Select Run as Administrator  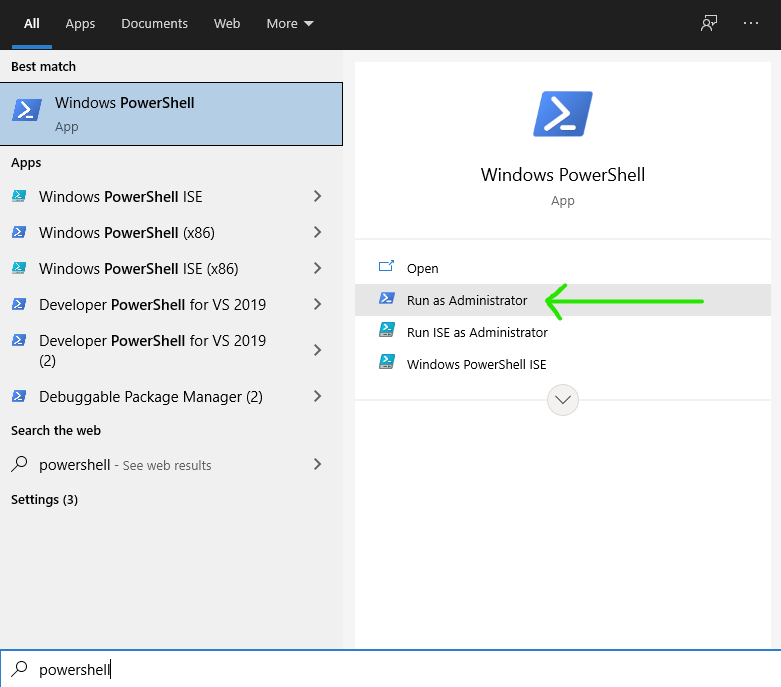pyautogui.click(x=563, y=300)
